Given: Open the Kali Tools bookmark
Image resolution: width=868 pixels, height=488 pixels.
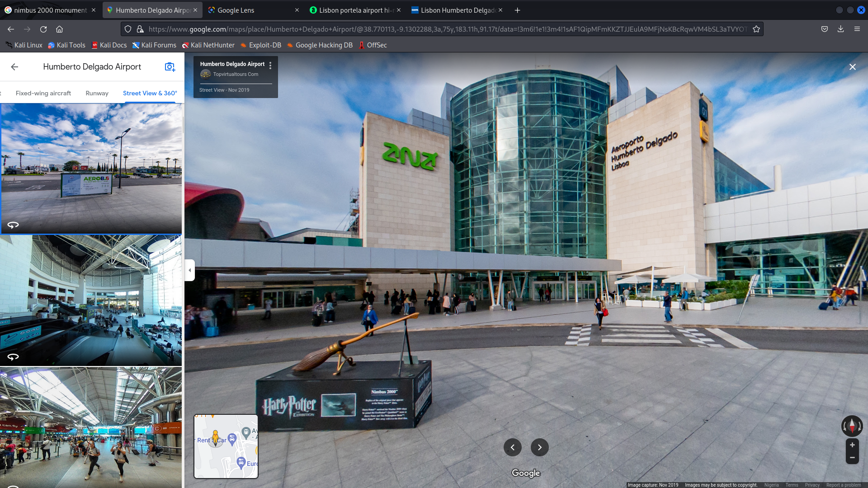Looking at the screenshot, I should (x=66, y=45).
